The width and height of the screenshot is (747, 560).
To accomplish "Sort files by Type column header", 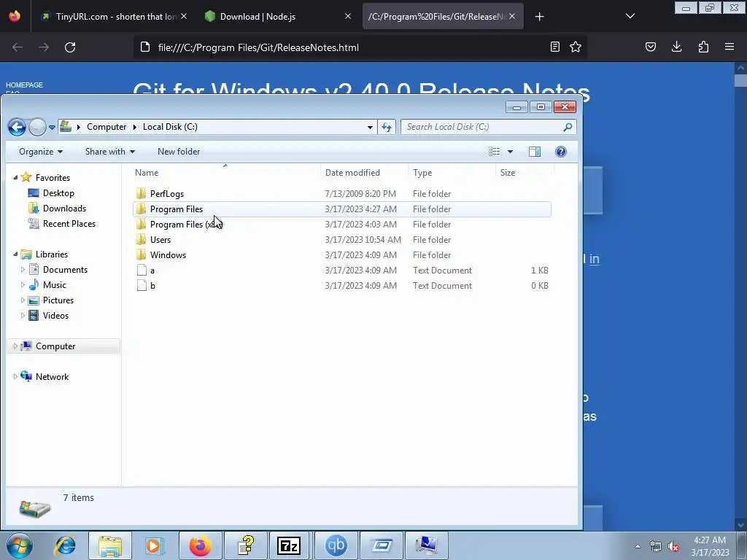I will pos(422,172).
